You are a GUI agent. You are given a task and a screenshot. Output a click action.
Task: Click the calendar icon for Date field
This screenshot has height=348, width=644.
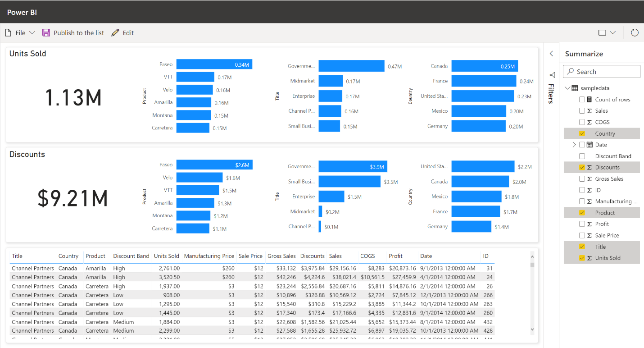589,145
